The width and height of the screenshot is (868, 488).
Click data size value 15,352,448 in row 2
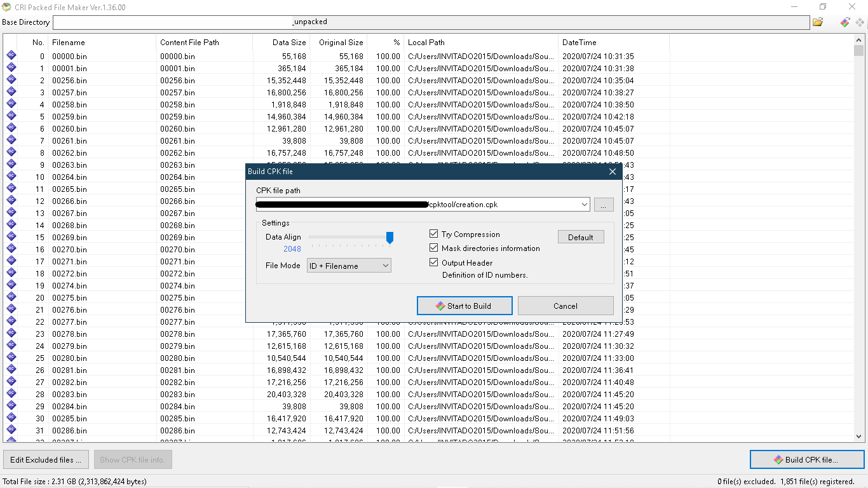tap(287, 80)
